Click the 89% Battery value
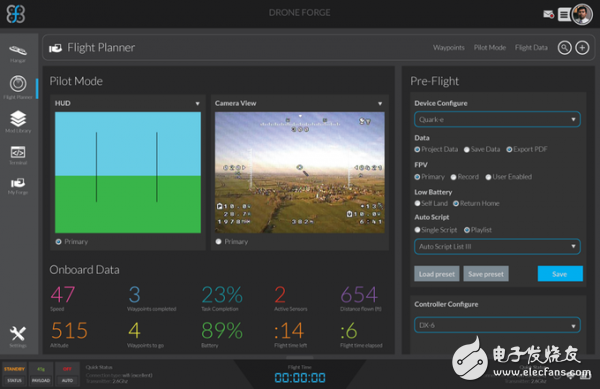This screenshot has width=600, height=389. [x=222, y=330]
